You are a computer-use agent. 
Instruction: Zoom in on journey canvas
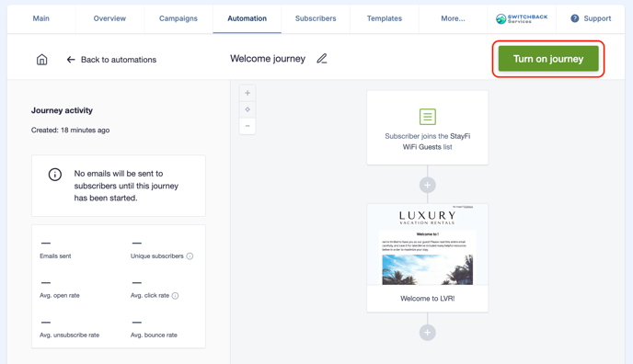click(x=247, y=93)
